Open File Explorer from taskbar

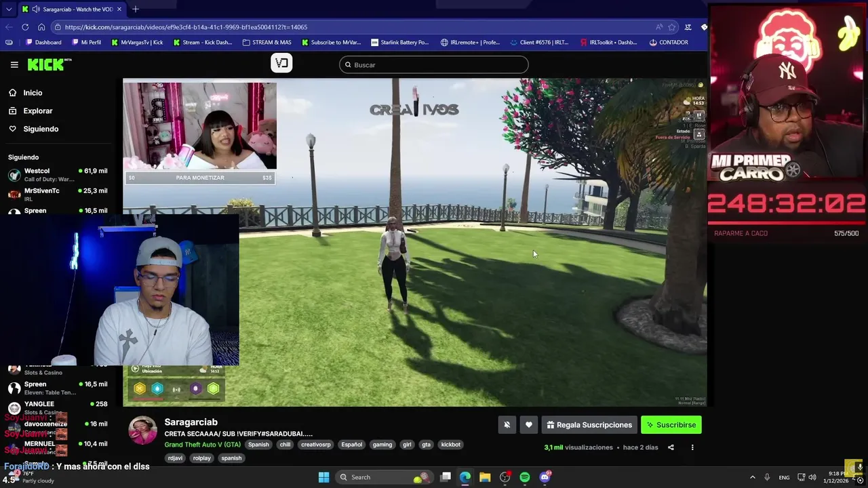click(485, 477)
